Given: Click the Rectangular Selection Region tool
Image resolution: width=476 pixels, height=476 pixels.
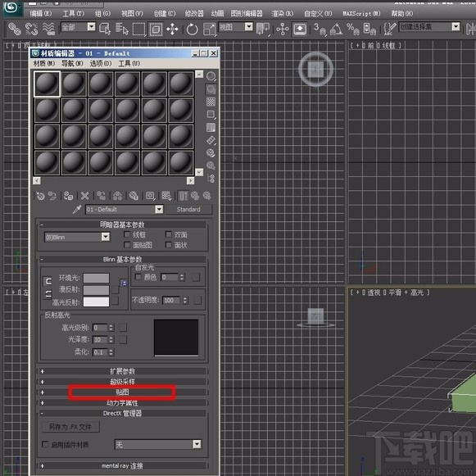Looking at the screenshot, I should 139,29.
